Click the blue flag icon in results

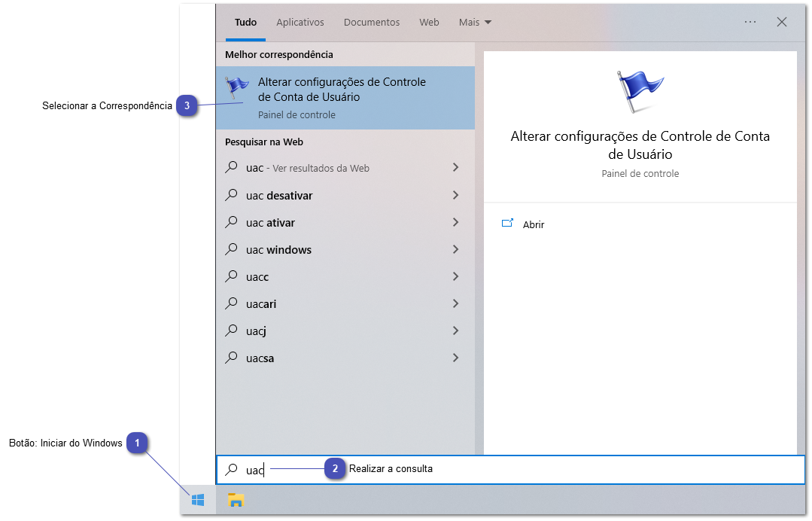coord(237,87)
